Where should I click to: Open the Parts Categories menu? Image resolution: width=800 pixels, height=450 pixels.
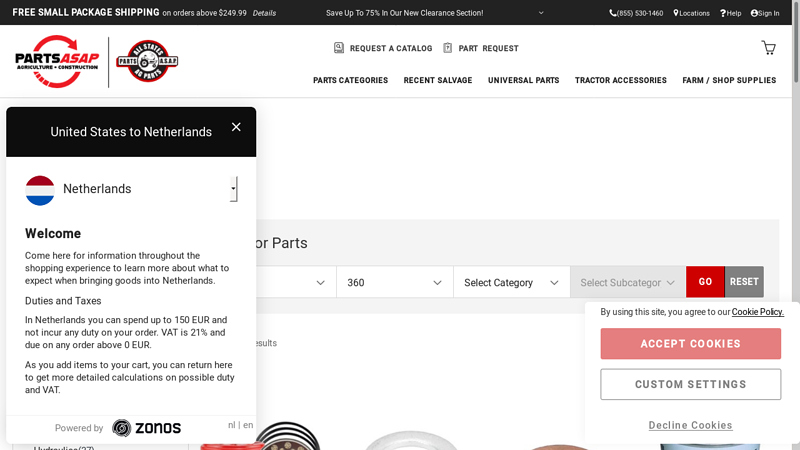point(350,80)
